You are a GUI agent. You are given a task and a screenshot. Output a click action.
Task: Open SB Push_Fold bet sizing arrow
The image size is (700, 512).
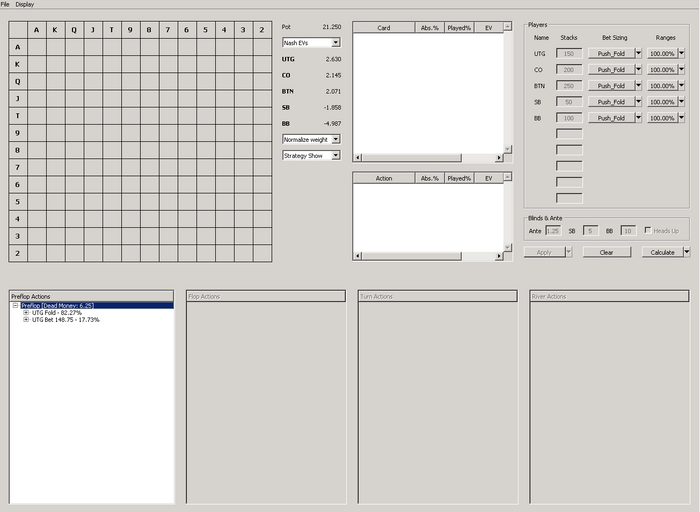tap(638, 102)
